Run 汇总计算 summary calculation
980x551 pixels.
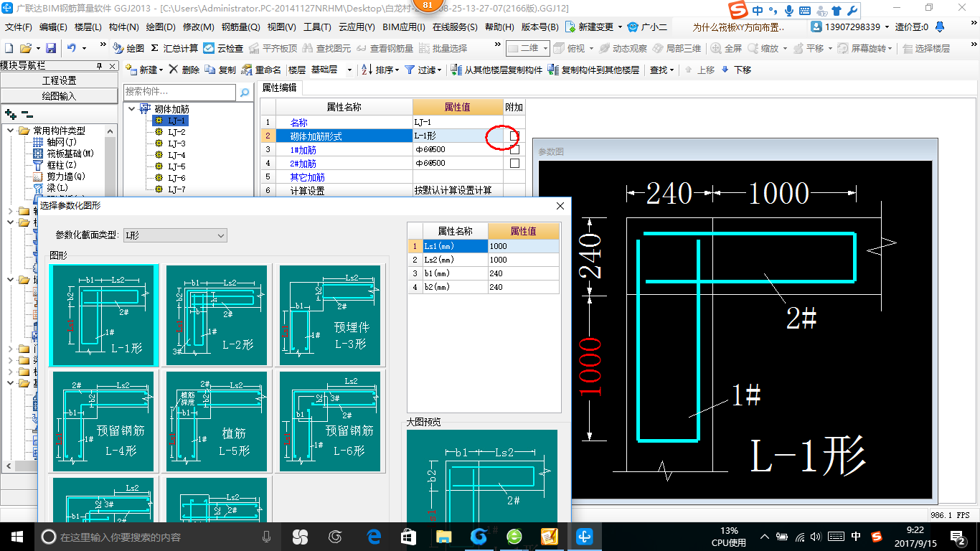pos(174,48)
